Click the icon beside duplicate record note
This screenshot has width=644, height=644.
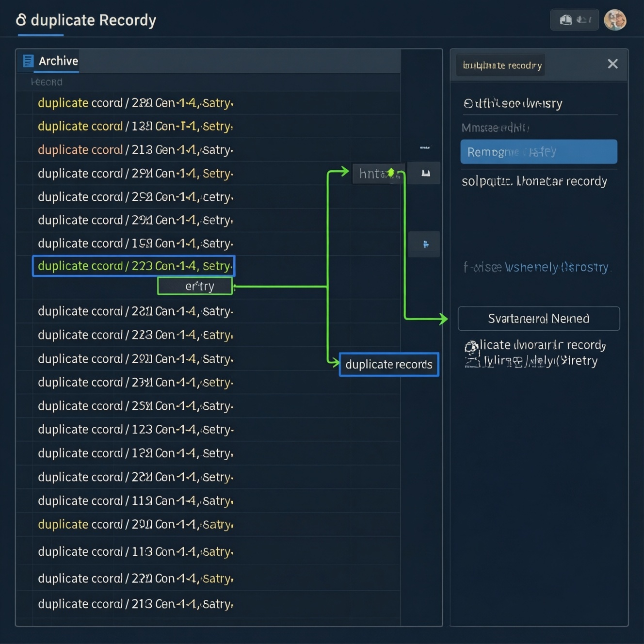pos(472,353)
